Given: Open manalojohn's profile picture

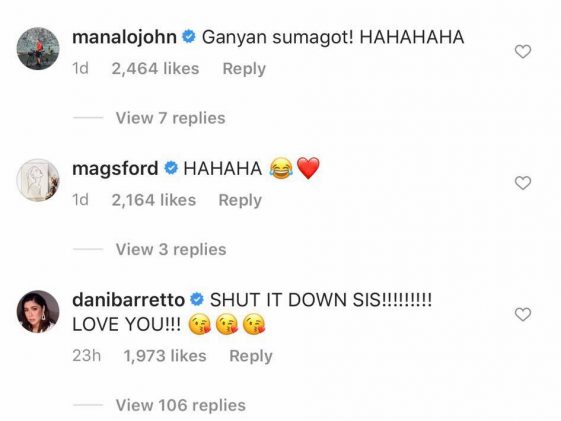Looking at the screenshot, I should [38, 48].
